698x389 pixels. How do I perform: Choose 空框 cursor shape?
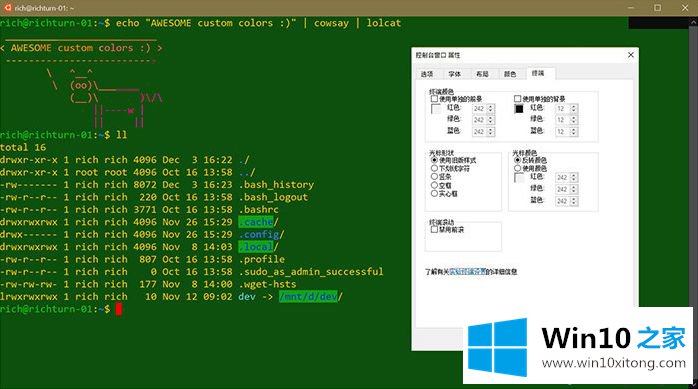tap(434, 185)
